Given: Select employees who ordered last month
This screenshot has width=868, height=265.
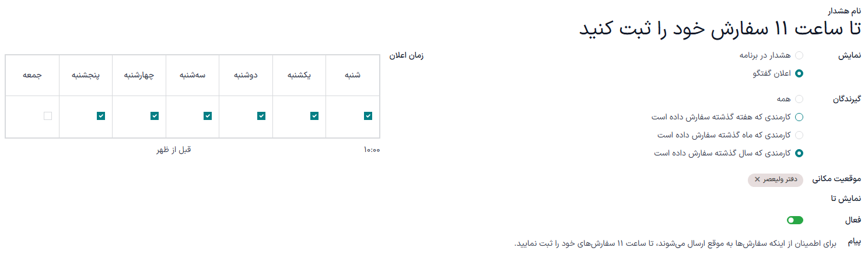Looking at the screenshot, I should point(799,135).
